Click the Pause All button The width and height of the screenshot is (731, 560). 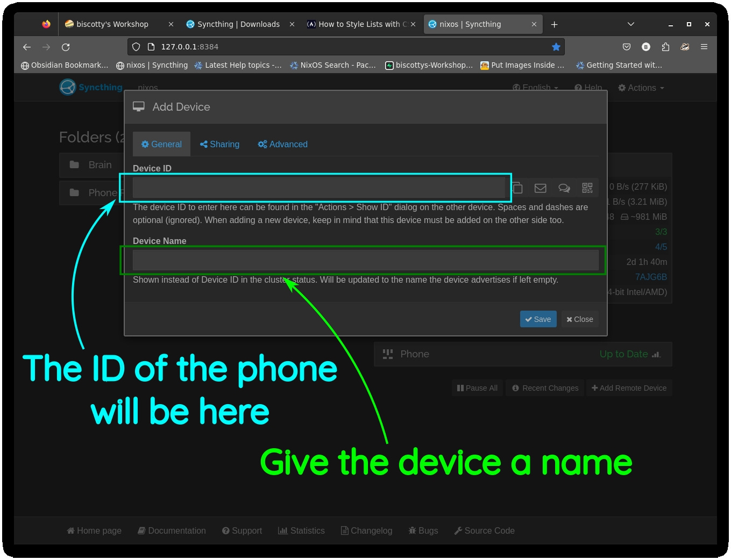(477, 388)
